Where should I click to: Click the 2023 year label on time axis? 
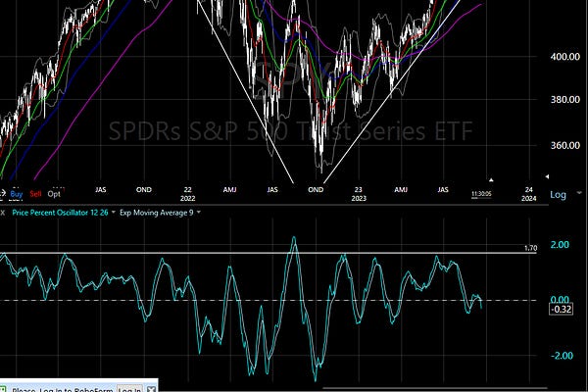click(x=359, y=198)
